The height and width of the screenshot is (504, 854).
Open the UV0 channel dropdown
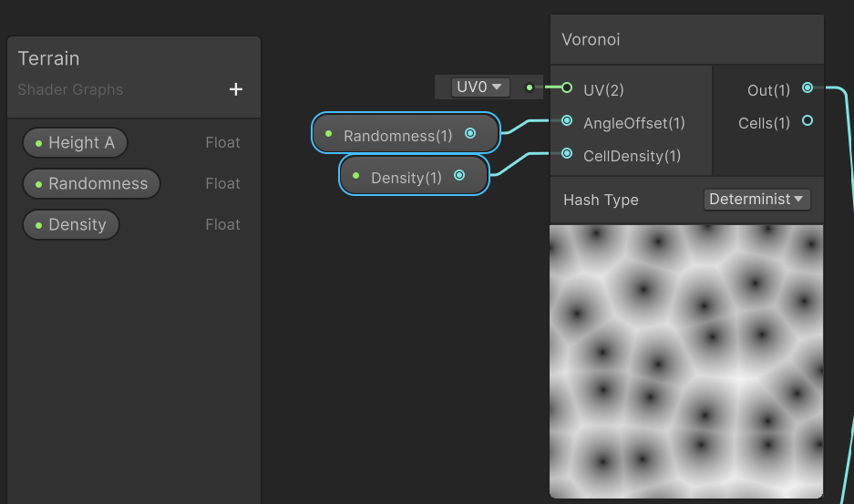[479, 87]
